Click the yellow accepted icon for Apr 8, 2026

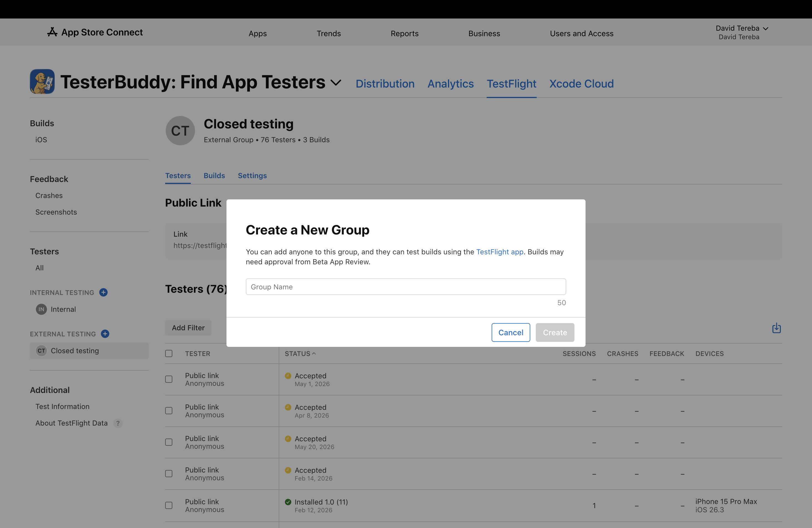point(288,407)
